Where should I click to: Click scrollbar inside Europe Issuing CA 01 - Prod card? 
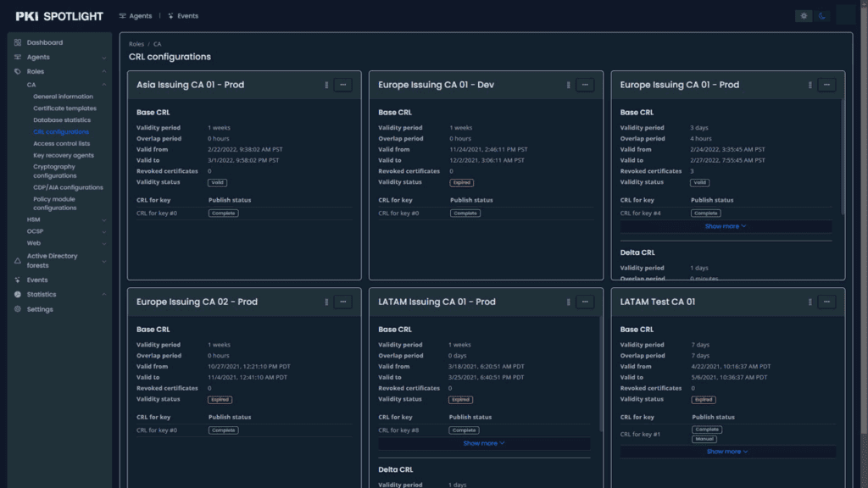(843, 158)
